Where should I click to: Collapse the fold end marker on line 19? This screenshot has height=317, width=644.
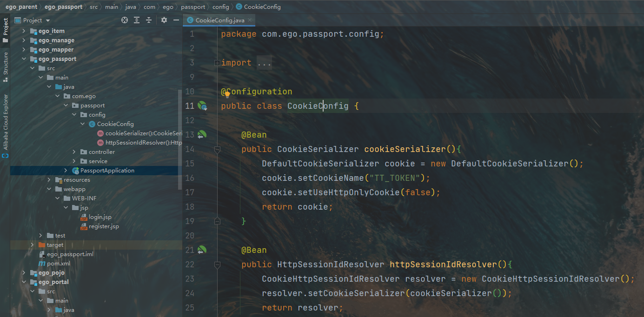click(x=217, y=221)
